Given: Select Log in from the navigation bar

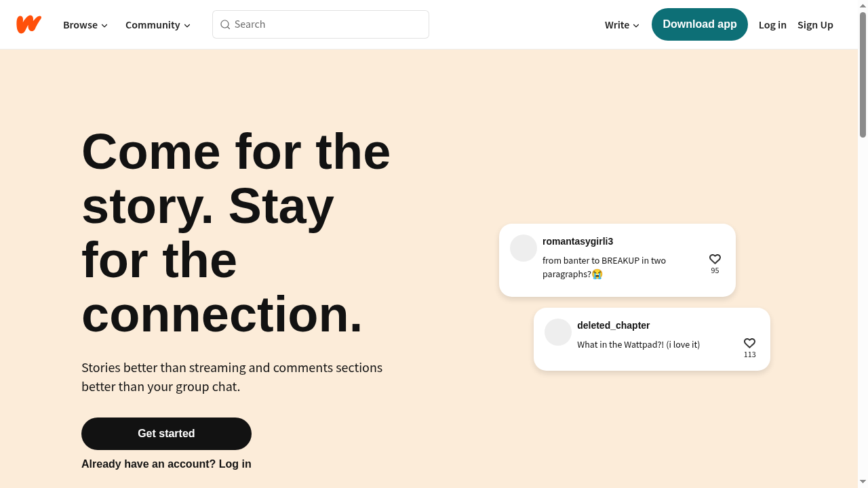Looking at the screenshot, I should 772,24.
